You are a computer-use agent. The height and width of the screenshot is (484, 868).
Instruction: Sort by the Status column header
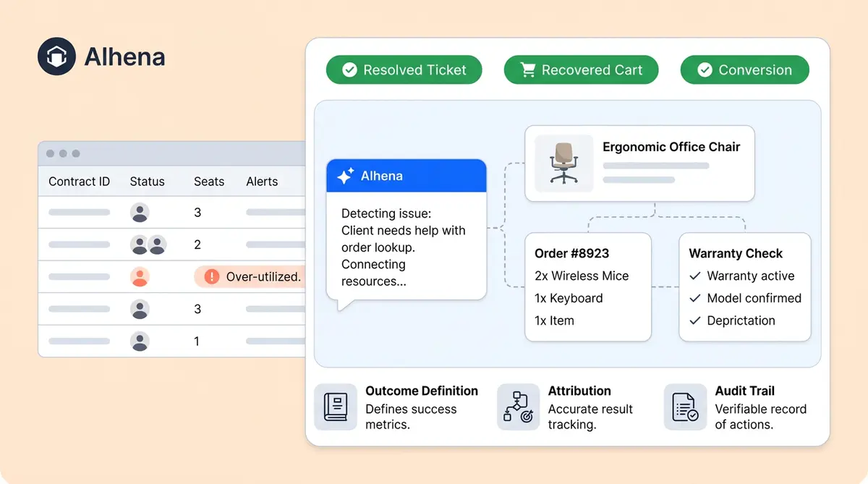coord(147,182)
